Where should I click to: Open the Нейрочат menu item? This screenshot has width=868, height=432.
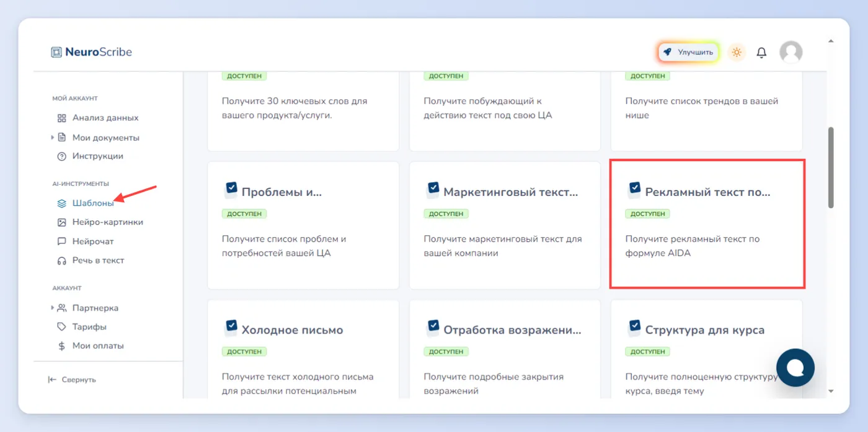pos(86,241)
